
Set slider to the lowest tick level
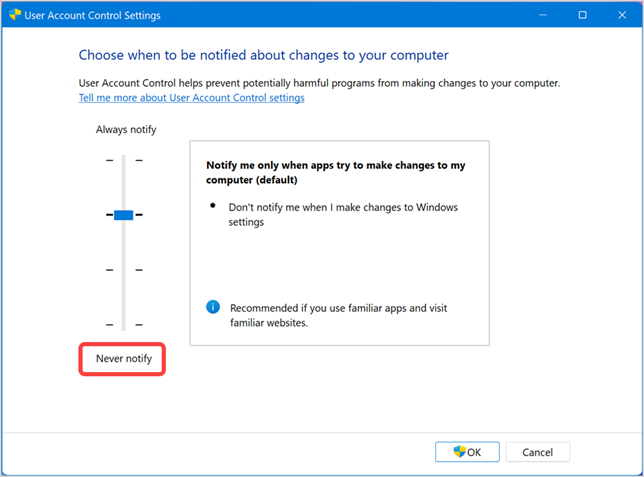pos(124,325)
